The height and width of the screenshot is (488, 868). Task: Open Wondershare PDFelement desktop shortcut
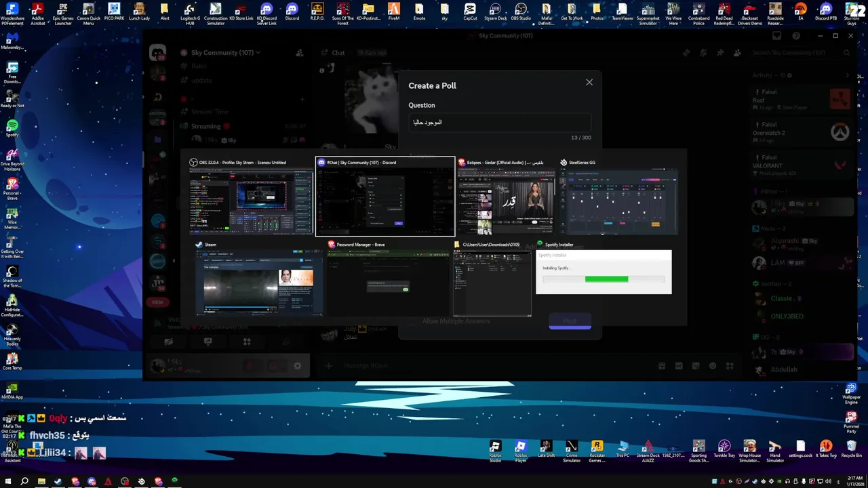(x=12, y=13)
